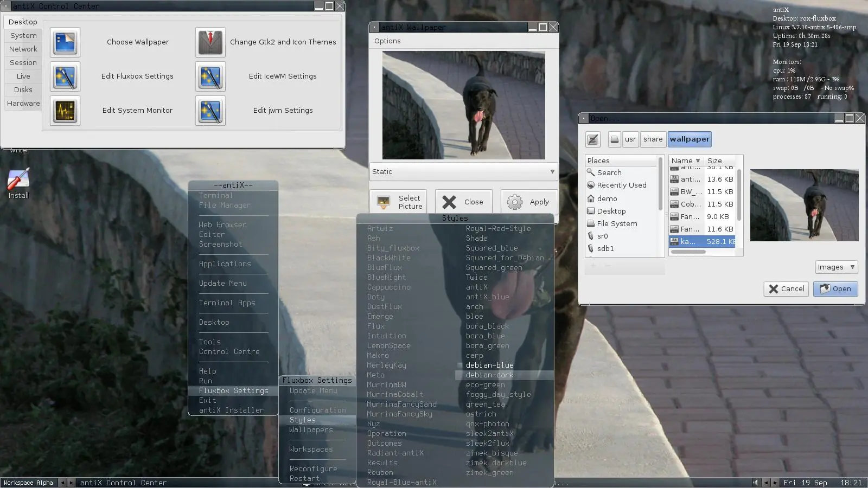Switch to the Hardware tab
868x488 pixels.
(23, 103)
